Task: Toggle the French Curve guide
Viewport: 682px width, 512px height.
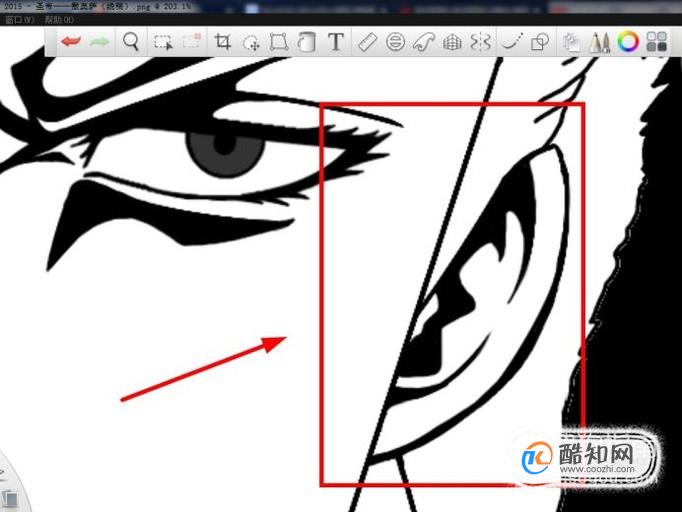Action: tap(424, 42)
